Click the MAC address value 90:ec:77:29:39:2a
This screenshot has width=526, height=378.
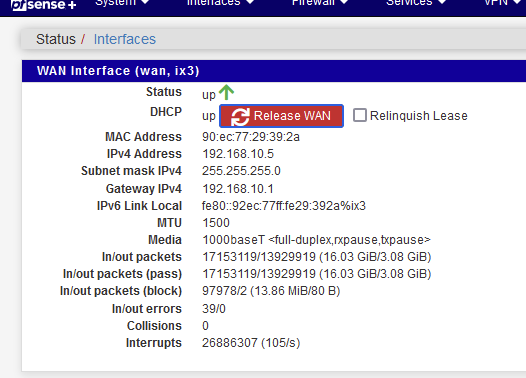[x=251, y=137]
